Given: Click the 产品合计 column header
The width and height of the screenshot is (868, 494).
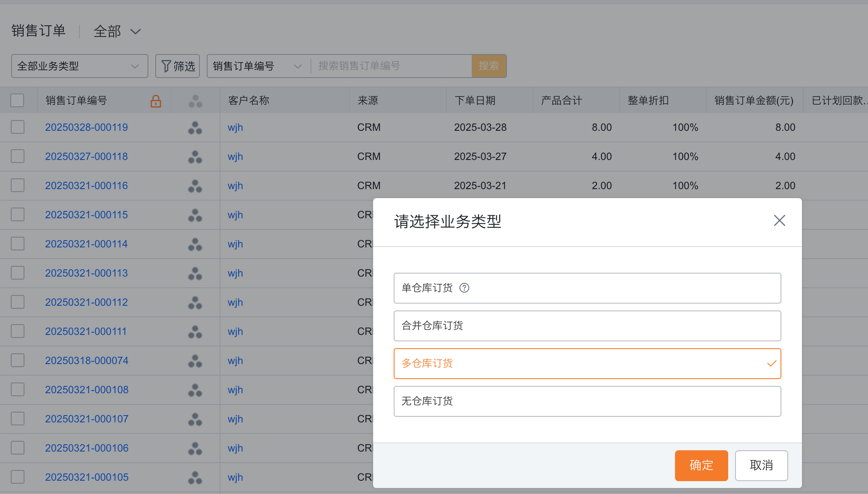Looking at the screenshot, I should [x=562, y=100].
